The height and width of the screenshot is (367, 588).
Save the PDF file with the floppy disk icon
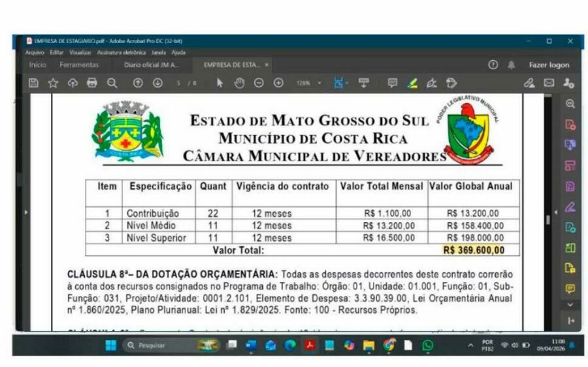coord(33,83)
